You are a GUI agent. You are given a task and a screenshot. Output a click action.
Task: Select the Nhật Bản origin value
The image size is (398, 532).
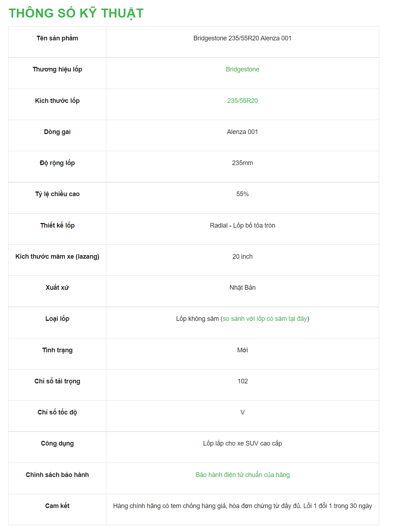[242, 288]
